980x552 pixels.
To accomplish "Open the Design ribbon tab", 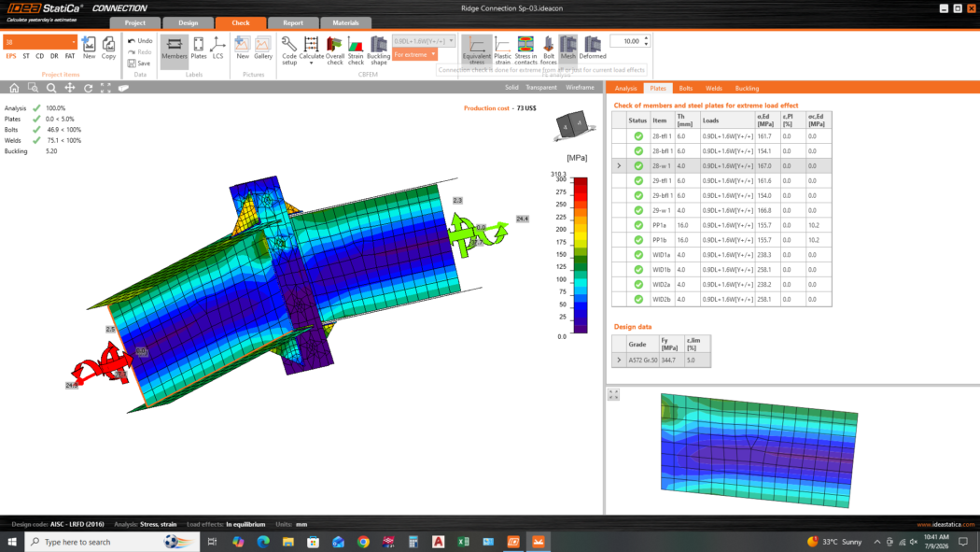I will point(189,22).
